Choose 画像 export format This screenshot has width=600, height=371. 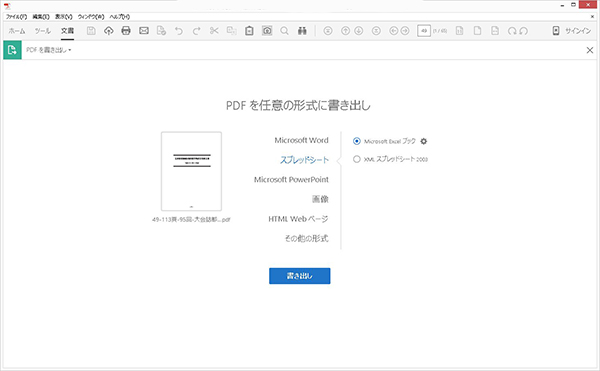point(320,199)
